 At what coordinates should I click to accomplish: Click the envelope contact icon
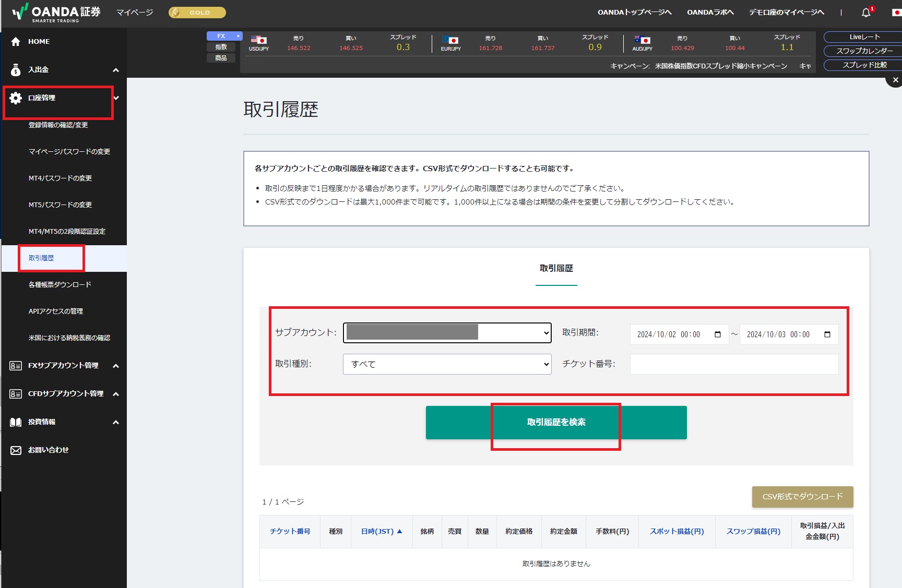pyautogui.click(x=16, y=450)
